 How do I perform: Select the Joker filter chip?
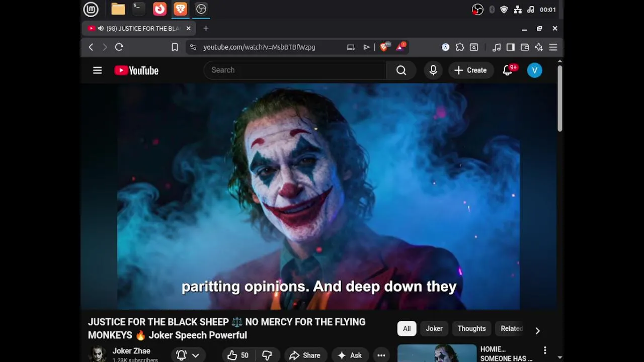(x=434, y=329)
